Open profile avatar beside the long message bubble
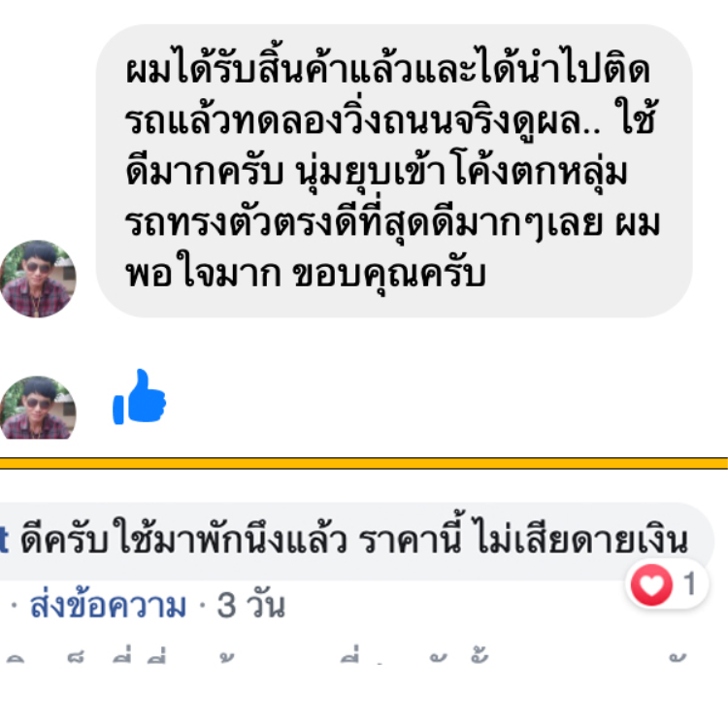 point(38,279)
